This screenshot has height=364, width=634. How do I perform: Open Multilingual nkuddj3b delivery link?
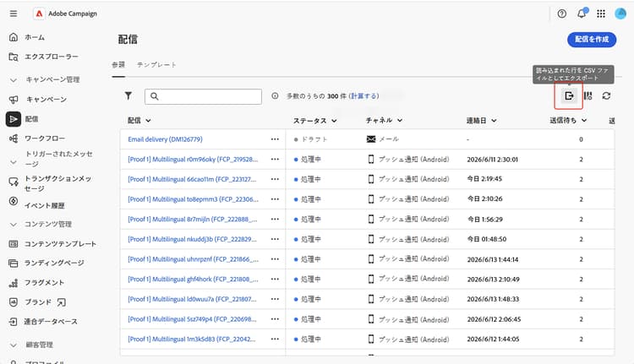tap(192, 239)
